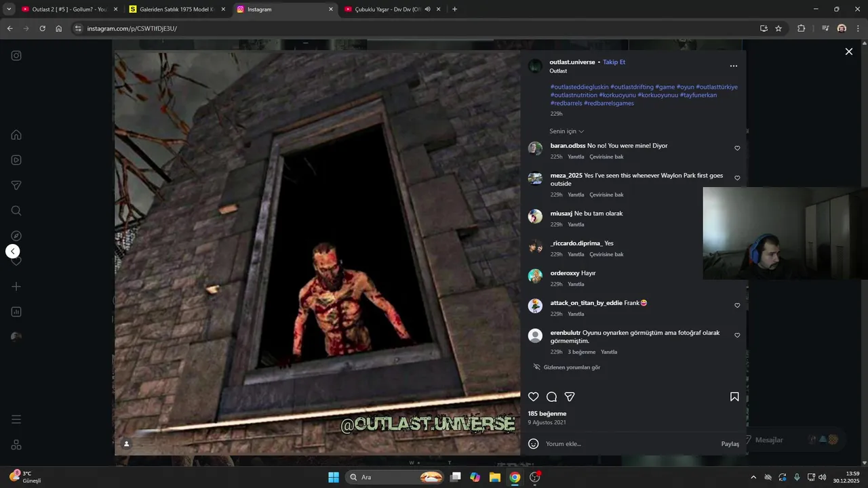The height and width of the screenshot is (488, 868).
Task: Open File Explorer from the taskbar
Action: [495, 477]
